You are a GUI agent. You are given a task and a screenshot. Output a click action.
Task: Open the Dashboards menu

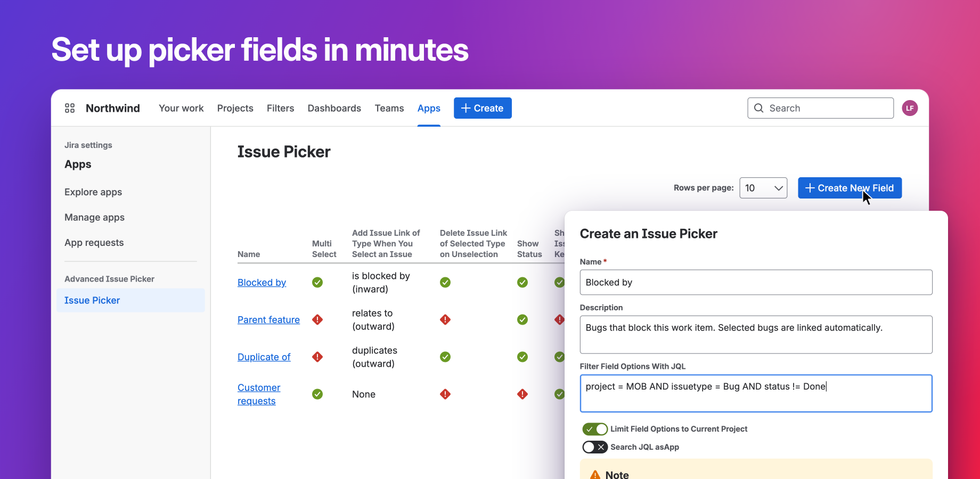point(334,108)
